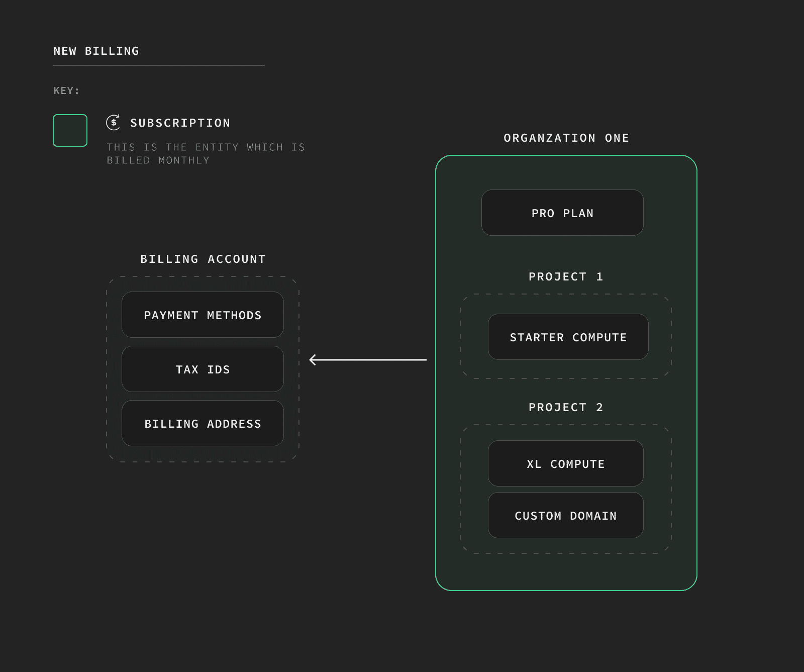Click the Custom Domain box
Screen dimensions: 804x672
[x=565, y=516]
